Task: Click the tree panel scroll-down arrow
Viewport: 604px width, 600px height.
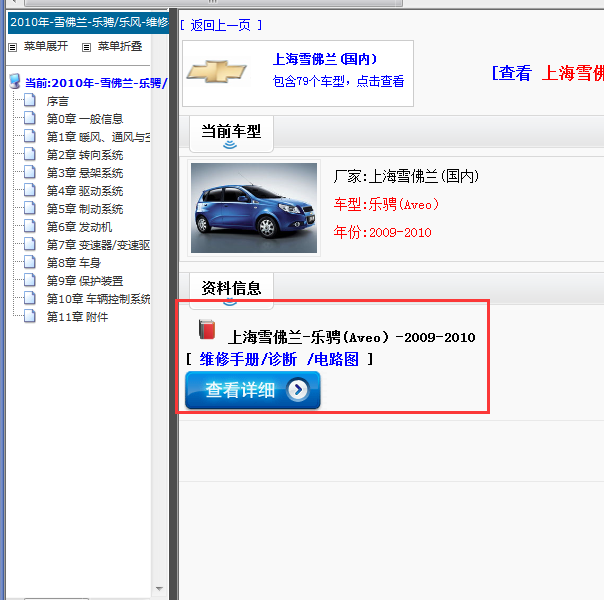Action: tap(159, 588)
